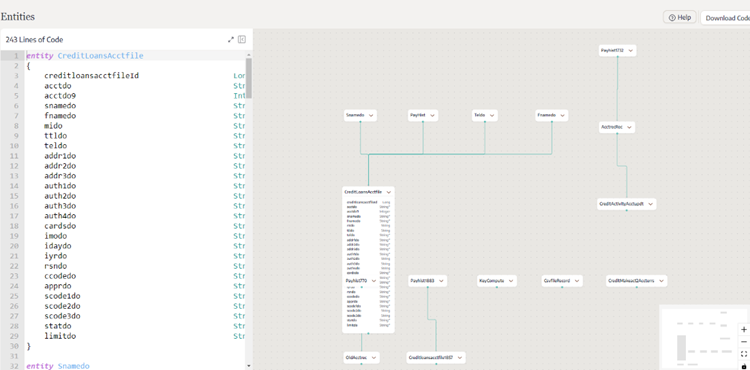750x370 pixels.
Task: Collapse the CreditLoansAcctfile node chevron
Action: (x=388, y=192)
